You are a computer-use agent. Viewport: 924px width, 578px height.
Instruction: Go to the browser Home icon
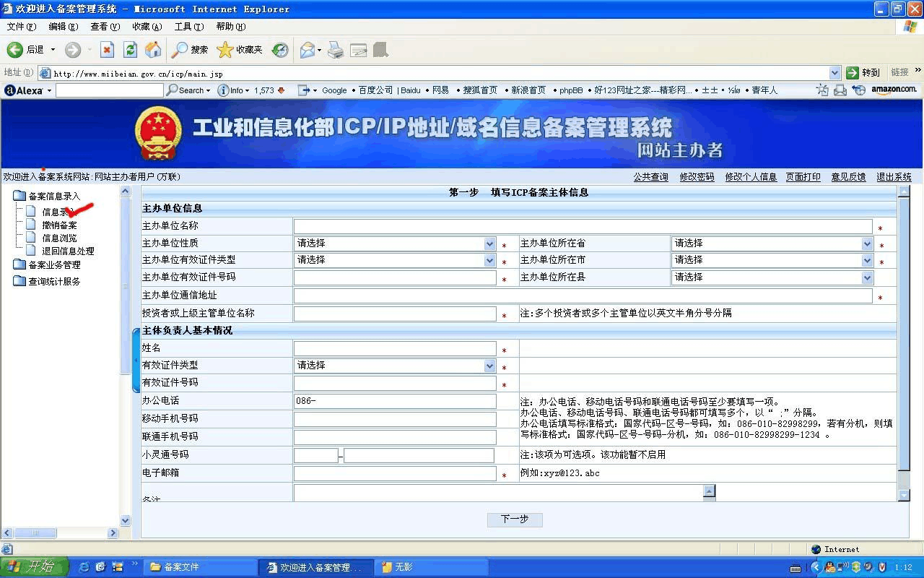153,50
